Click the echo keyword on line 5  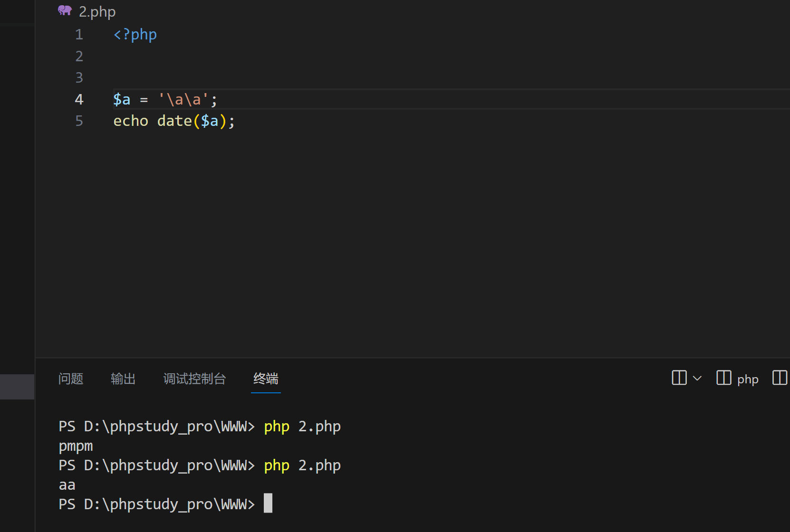click(131, 121)
